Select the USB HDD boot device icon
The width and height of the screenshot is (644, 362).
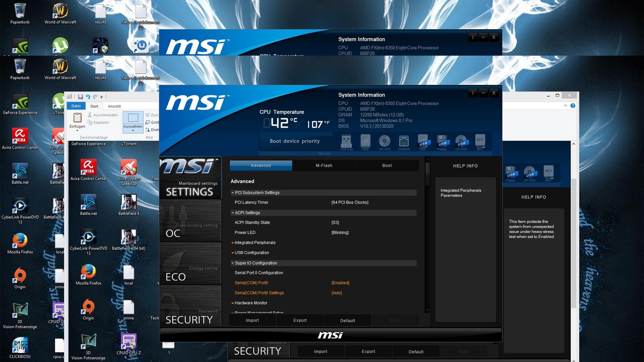point(423,142)
